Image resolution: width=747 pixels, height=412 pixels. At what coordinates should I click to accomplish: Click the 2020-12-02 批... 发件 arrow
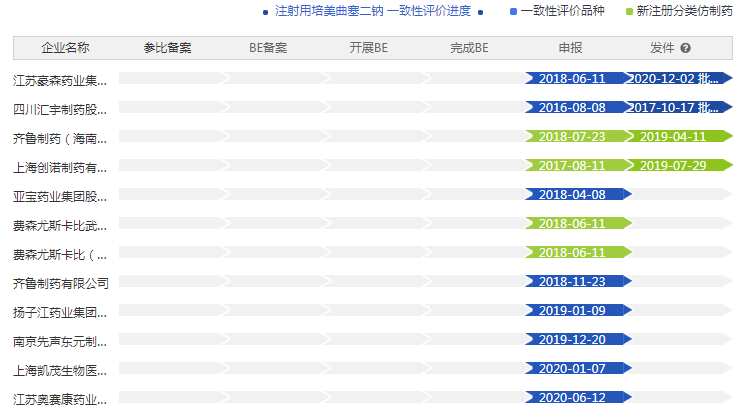pos(679,78)
